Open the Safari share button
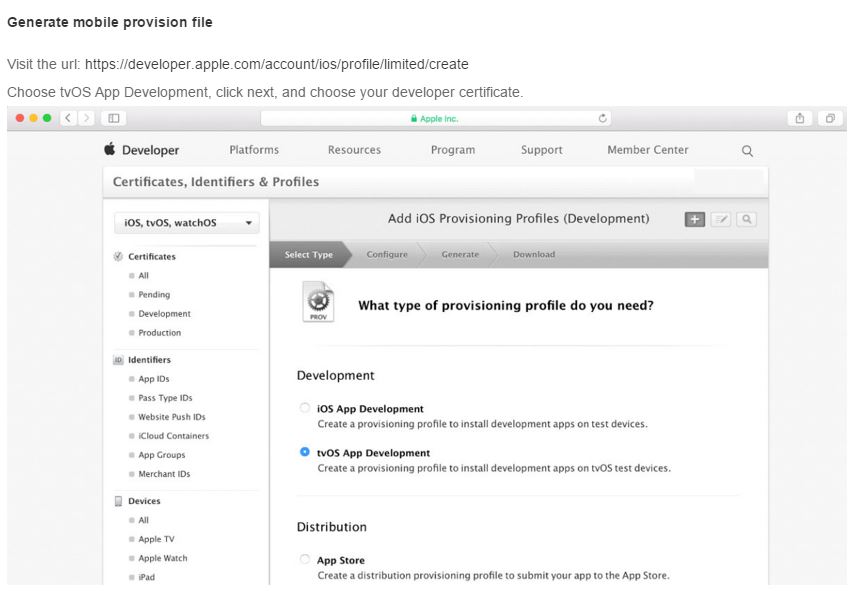Viewport: 852px width, 591px height. [x=800, y=118]
